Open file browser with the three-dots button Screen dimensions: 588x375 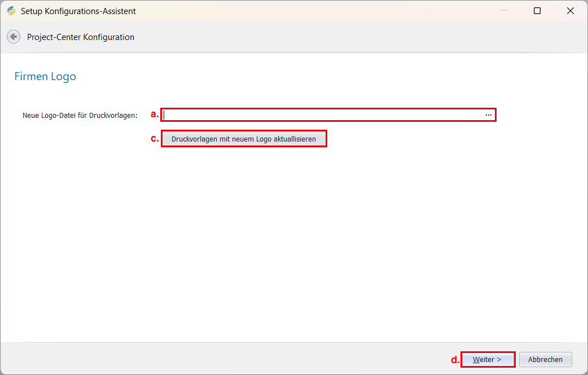coord(489,115)
